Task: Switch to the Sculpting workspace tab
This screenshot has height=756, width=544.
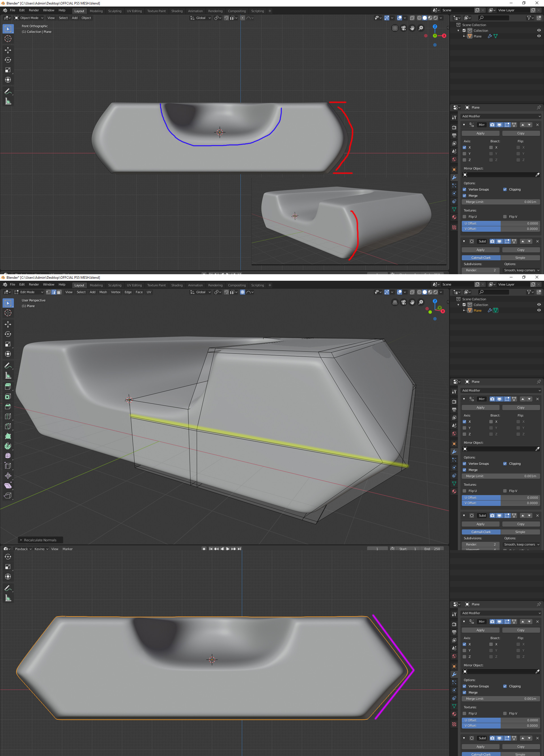Action: coord(114,11)
